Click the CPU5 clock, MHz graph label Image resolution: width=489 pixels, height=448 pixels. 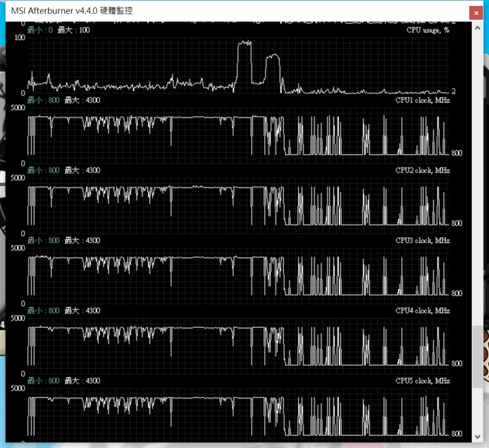click(x=422, y=381)
